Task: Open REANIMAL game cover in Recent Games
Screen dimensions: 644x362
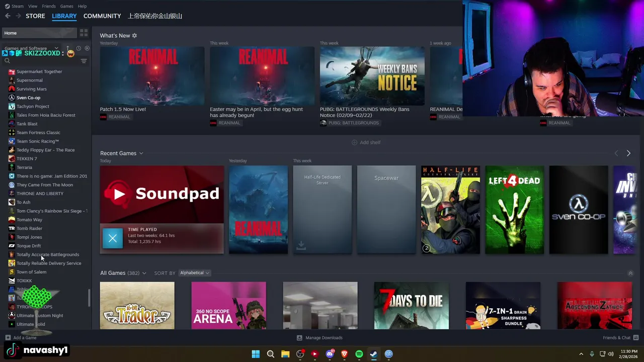Action: pos(258,210)
